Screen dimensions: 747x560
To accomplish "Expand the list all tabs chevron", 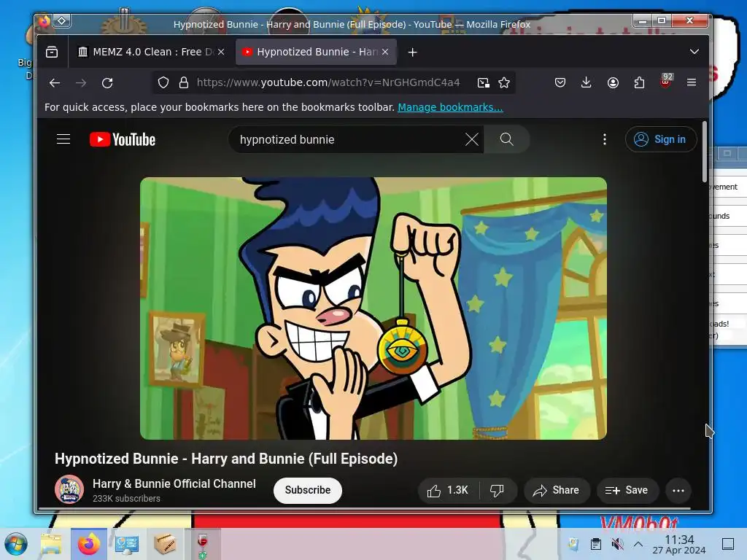I will [694, 52].
